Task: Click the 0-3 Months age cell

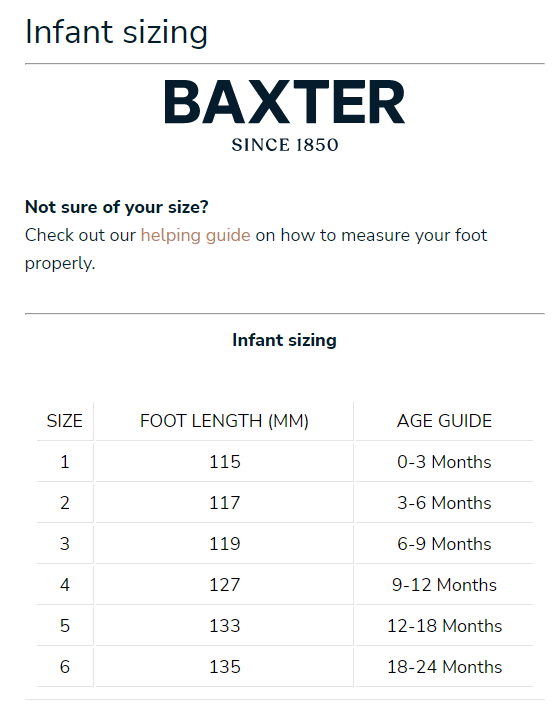Action: pyautogui.click(x=444, y=461)
